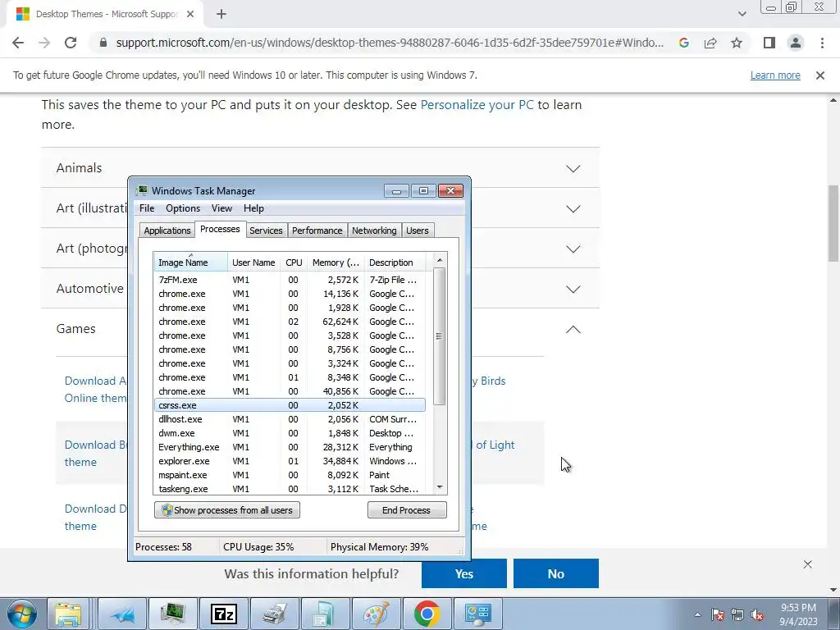Expand the Automotive section chevron

tap(573, 290)
